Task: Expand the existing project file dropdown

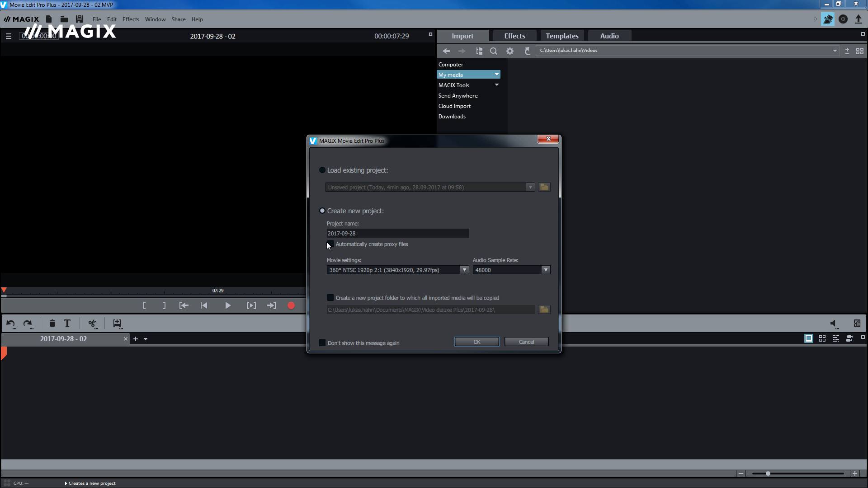Action: (x=529, y=187)
